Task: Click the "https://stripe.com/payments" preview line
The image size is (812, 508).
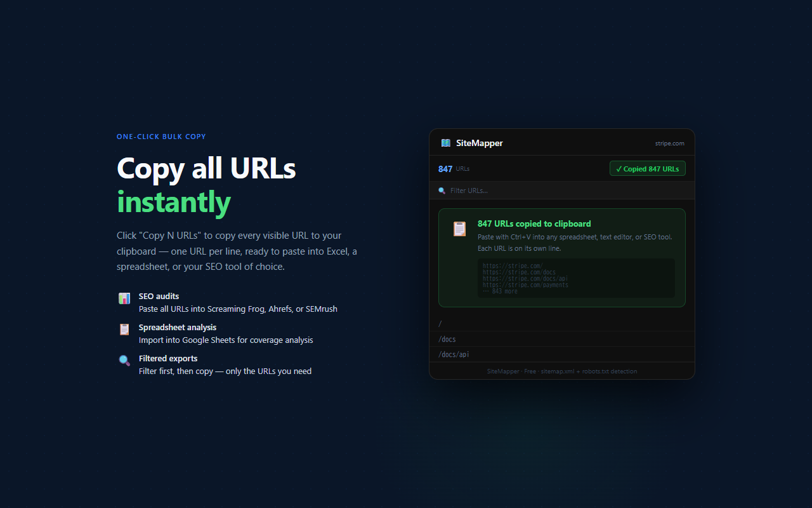Action: tap(525, 285)
